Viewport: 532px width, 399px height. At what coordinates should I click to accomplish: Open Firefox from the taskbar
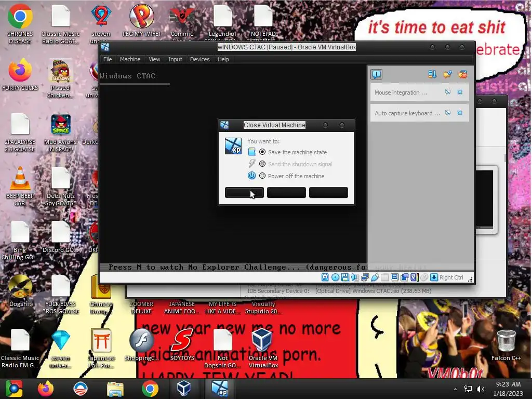point(46,389)
